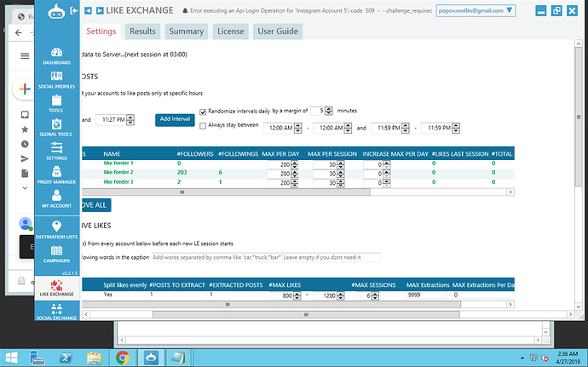Switch to Results tab

[142, 32]
